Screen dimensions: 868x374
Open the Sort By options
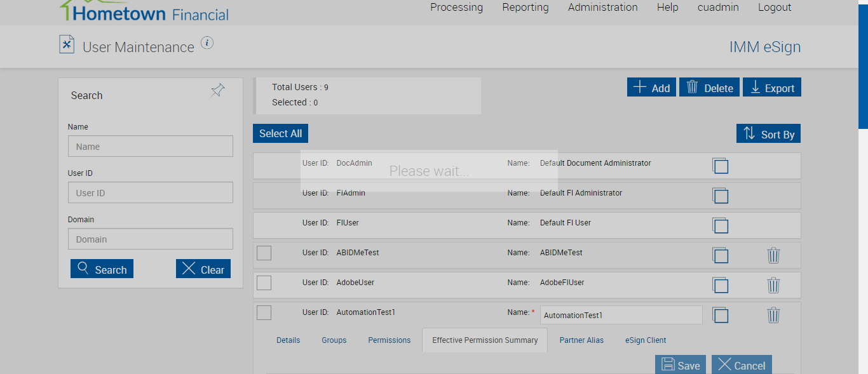click(x=769, y=134)
